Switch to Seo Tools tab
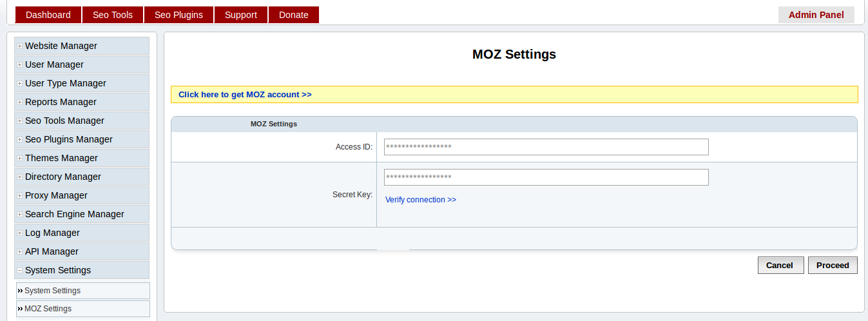 coord(113,15)
